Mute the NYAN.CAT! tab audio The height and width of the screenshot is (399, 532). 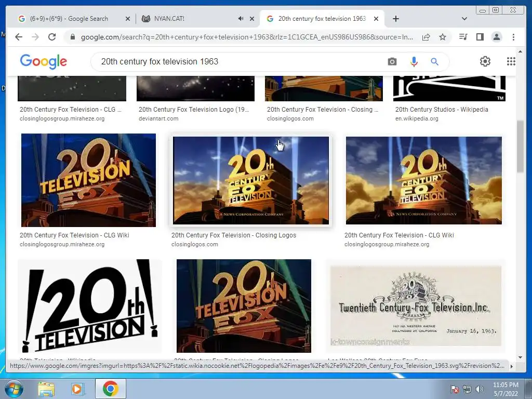pos(241,19)
